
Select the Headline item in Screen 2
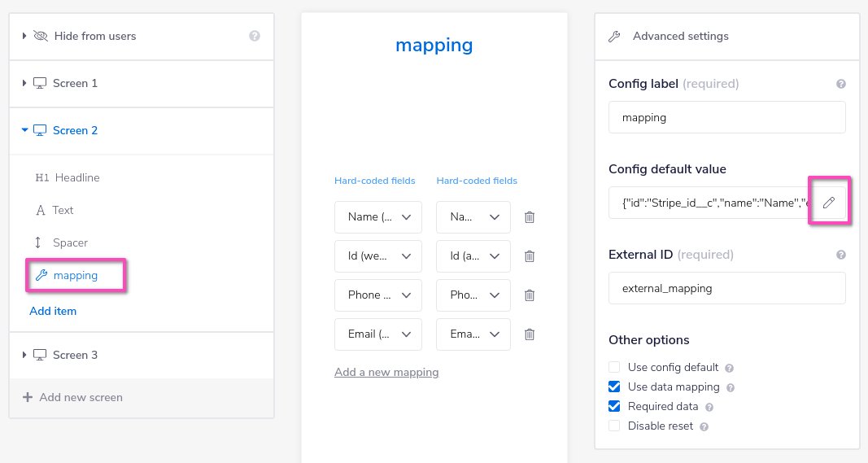click(x=76, y=177)
